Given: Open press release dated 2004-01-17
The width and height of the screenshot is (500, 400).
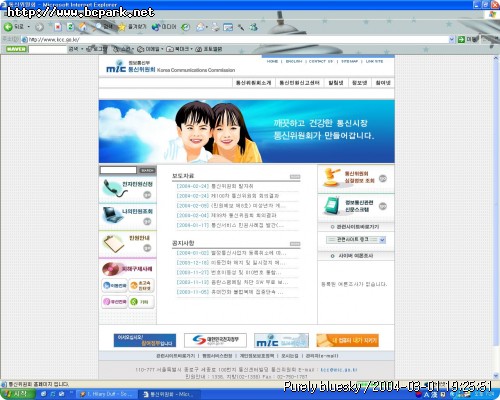Looking at the screenshot, I should (x=230, y=225).
